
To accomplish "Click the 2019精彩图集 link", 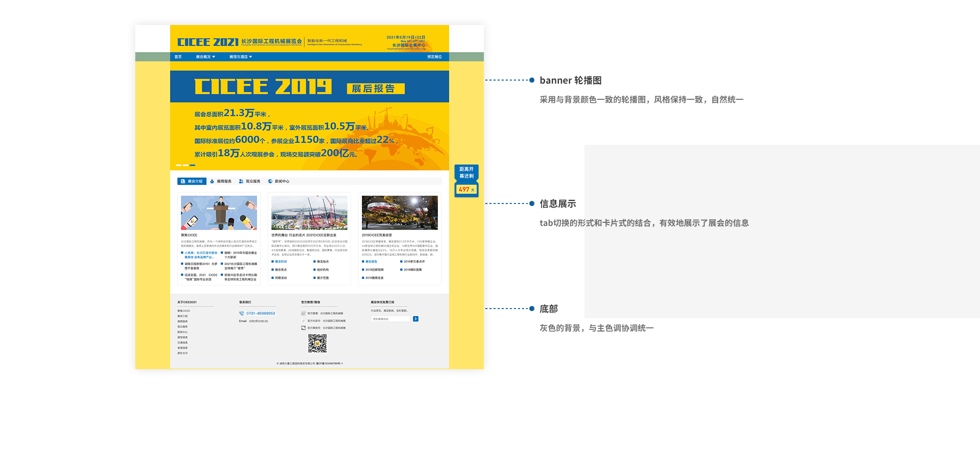I will point(411,270).
